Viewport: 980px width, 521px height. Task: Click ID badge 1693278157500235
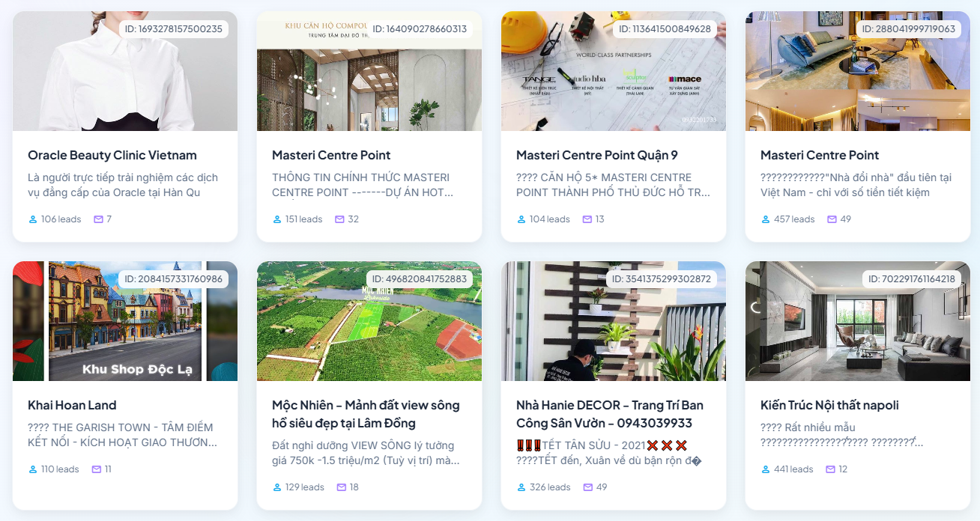coord(173,29)
